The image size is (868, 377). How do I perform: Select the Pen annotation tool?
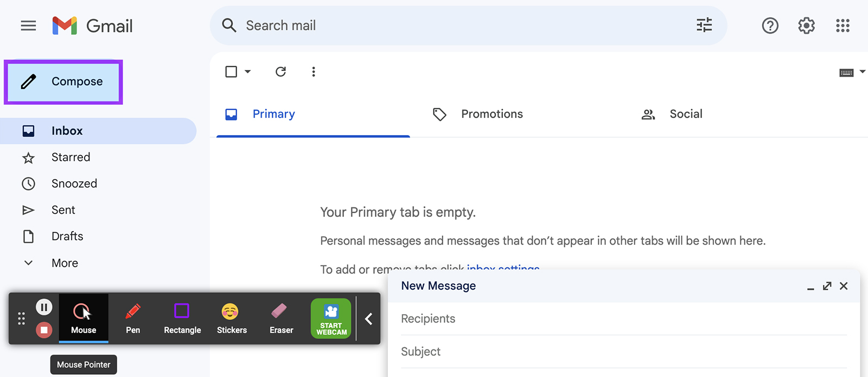(133, 318)
